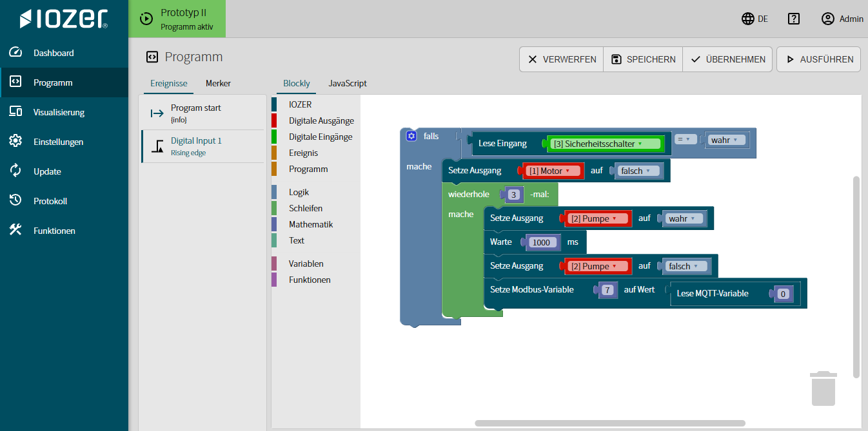Open the Motor output dropdown
Image resolution: width=868 pixels, height=431 pixels.
553,171
